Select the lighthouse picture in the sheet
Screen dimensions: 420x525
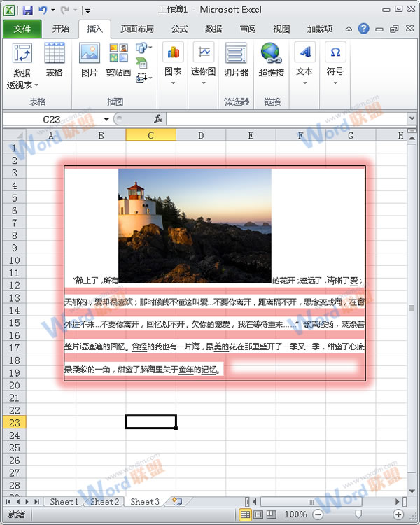point(195,225)
